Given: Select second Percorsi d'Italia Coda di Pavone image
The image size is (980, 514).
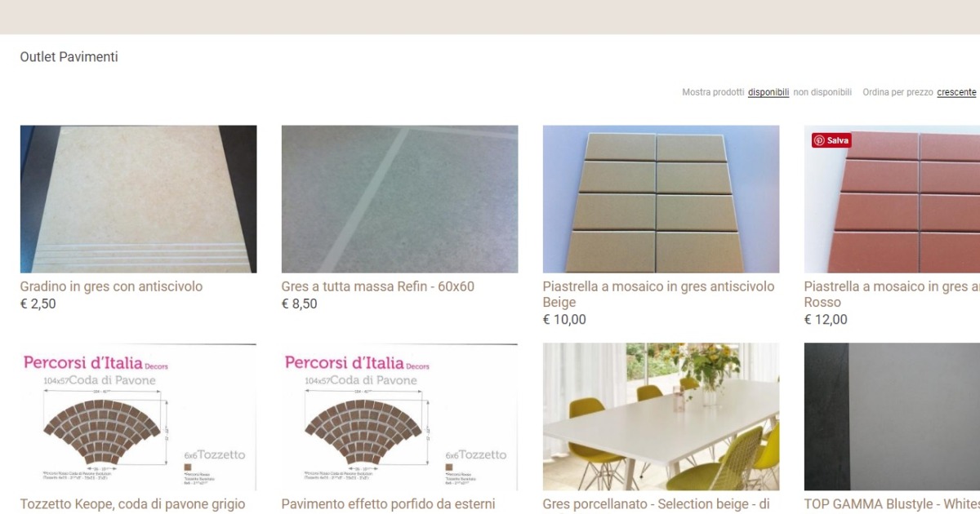Looking at the screenshot, I should [400, 417].
